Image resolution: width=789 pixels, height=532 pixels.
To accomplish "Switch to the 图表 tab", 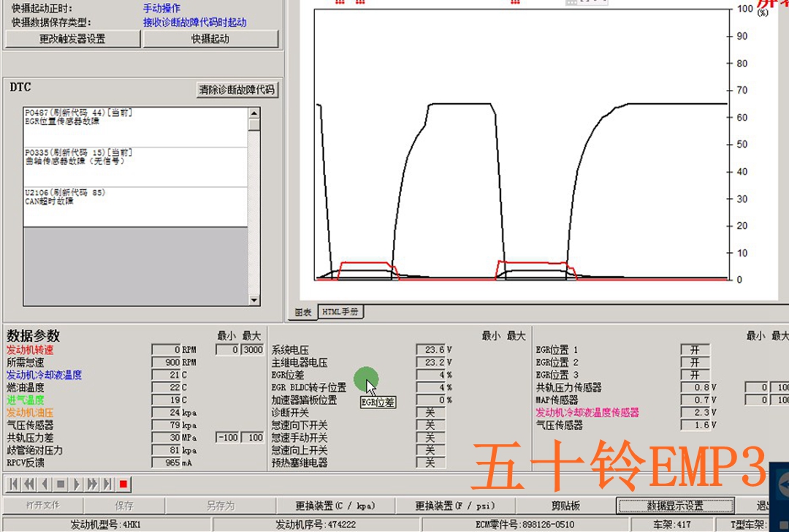I will pyautogui.click(x=303, y=312).
